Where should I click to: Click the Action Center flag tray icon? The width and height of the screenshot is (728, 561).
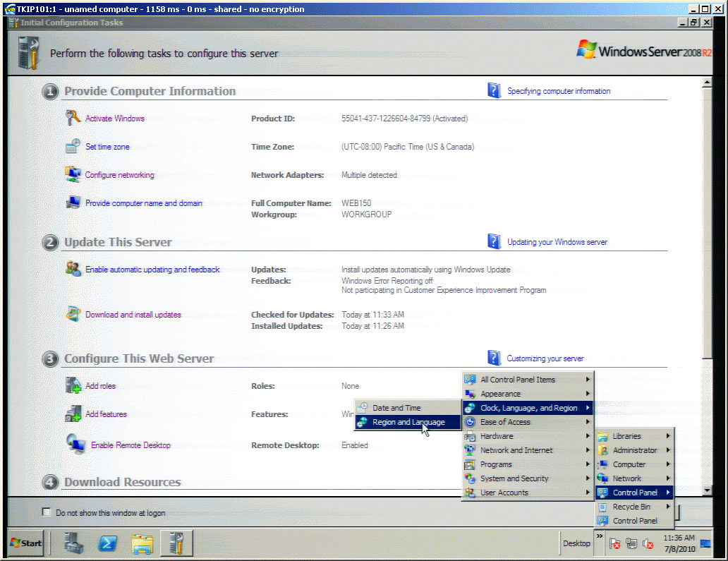pos(614,543)
